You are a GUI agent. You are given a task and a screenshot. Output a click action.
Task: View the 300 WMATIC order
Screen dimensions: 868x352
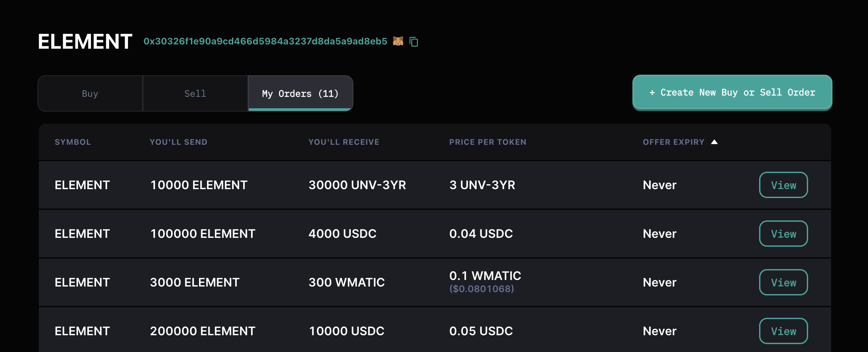point(783,282)
